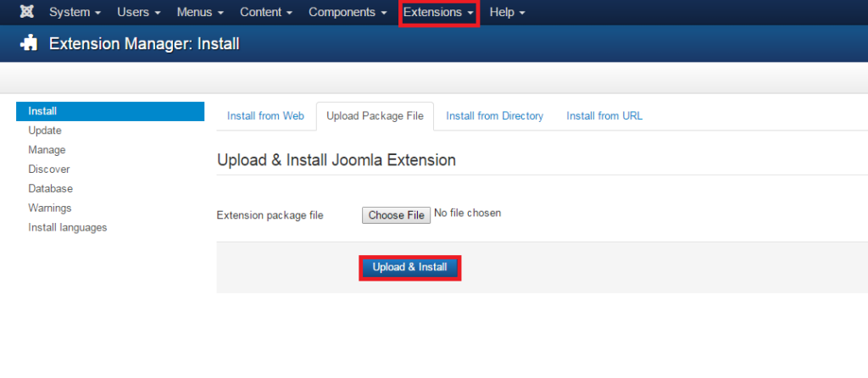Click the Joomla logo icon

point(26,12)
